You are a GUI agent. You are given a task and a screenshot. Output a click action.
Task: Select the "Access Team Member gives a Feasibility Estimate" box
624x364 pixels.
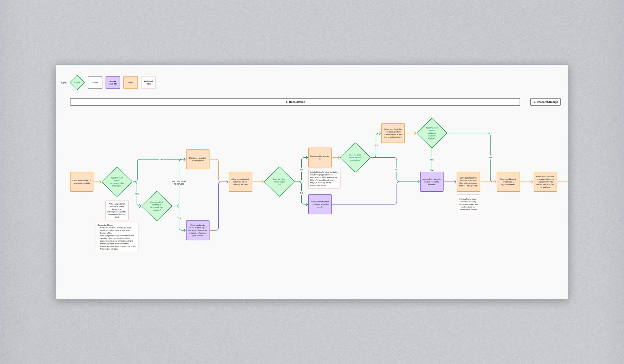[432, 182]
